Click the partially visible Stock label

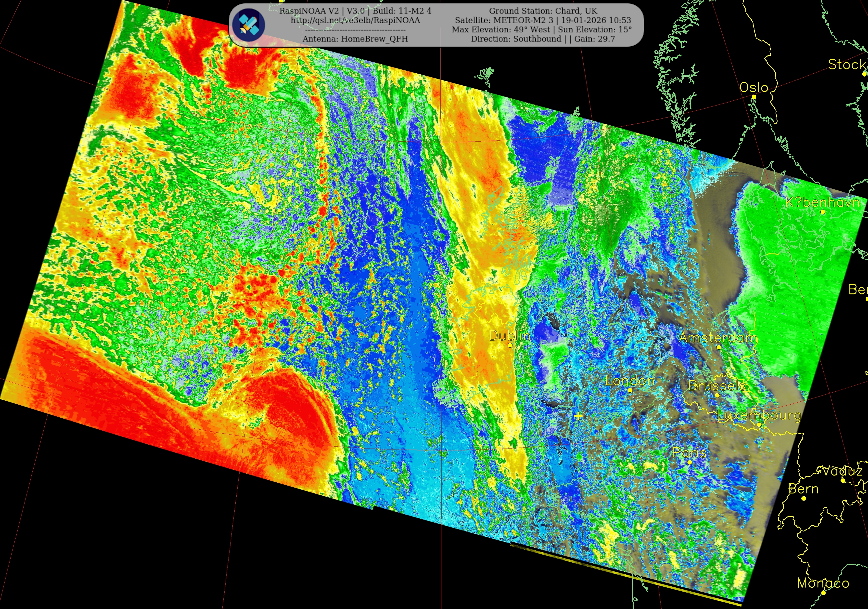click(x=847, y=65)
